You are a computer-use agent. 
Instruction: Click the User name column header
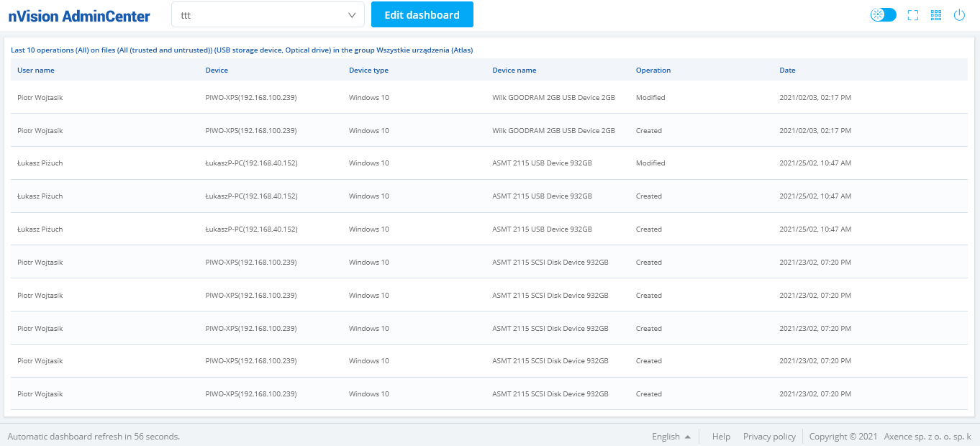[x=36, y=70]
